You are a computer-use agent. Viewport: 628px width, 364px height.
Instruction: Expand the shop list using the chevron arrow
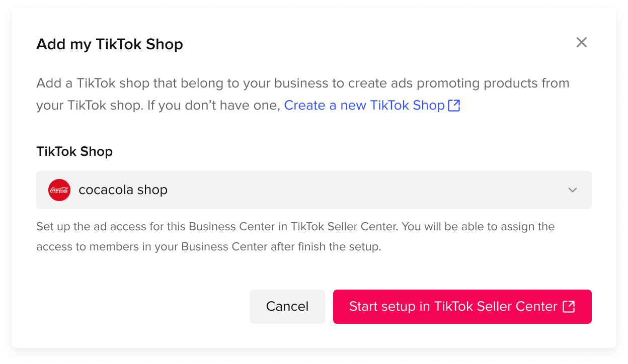pyautogui.click(x=572, y=190)
